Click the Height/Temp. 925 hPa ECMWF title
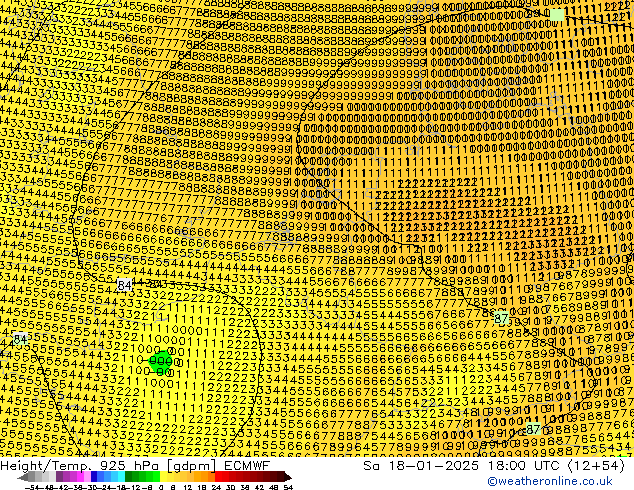This screenshot has height=490, width=634. (x=135, y=465)
